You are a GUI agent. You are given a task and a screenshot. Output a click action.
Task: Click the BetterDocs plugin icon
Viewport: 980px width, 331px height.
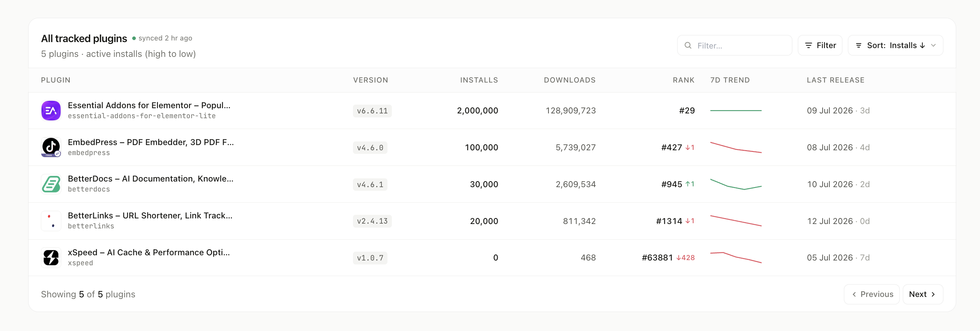(51, 184)
